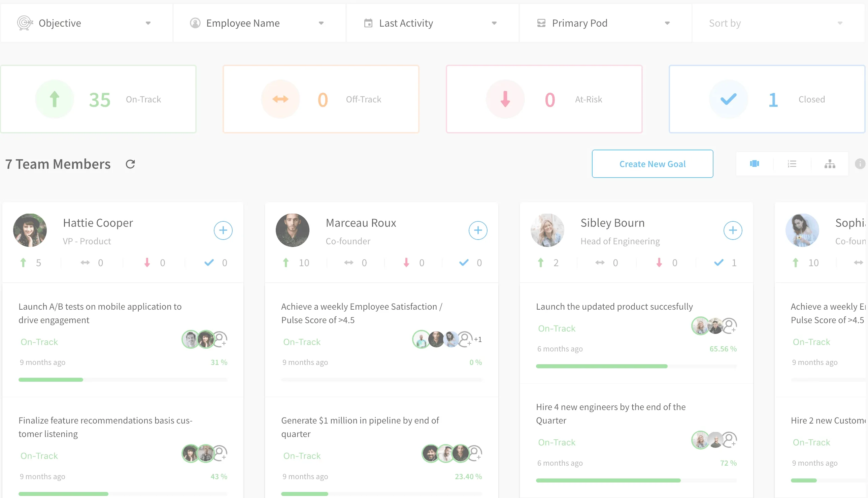Add collaborator to Launch updated product goal
868x498 pixels.
pyautogui.click(x=729, y=325)
